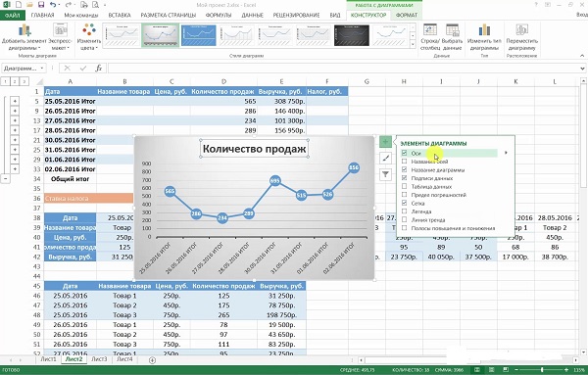Switch to Normal view in status bar
The height and width of the screenshot is (375, 588).
pyautogui.click(x=476, y=370)
